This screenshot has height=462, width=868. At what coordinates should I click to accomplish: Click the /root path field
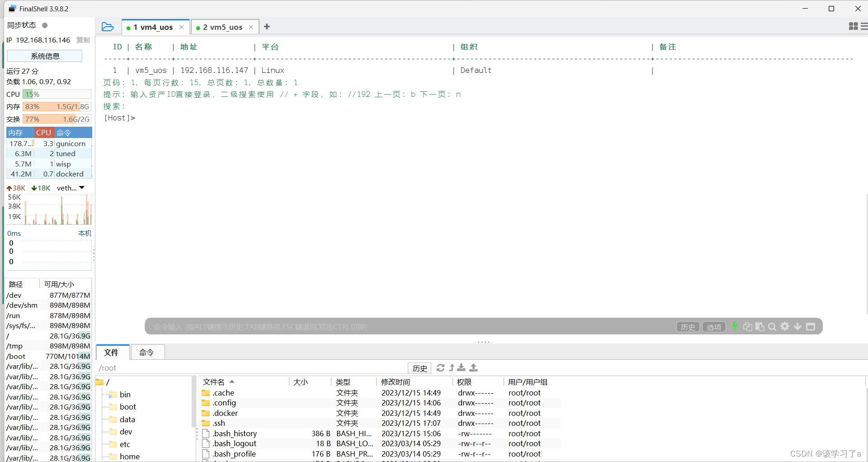[x=252, y=368]
